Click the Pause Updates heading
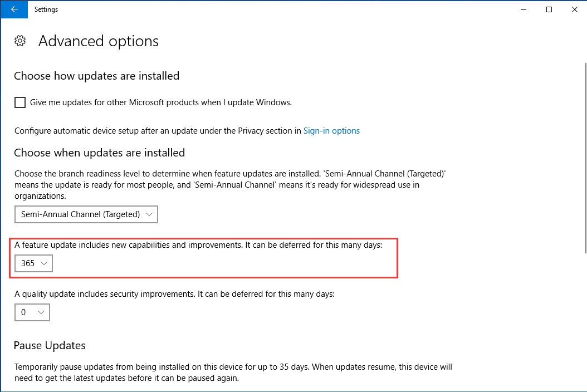 50,346
